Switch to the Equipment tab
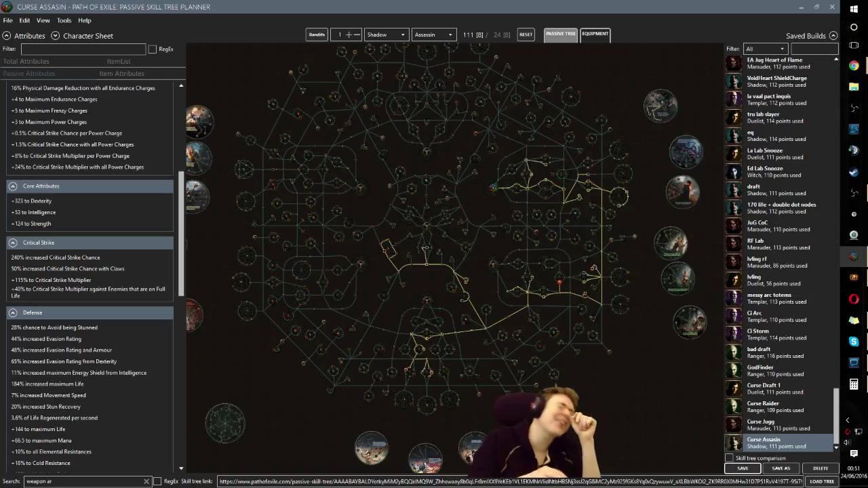 pyautogui.click(x=595, y=34)
